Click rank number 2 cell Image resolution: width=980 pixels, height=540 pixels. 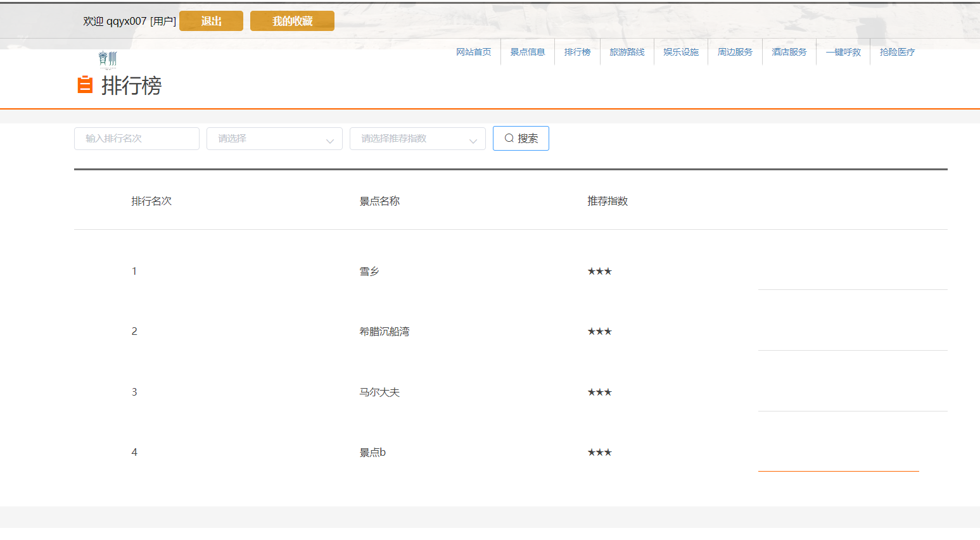[x=134, y=331]
